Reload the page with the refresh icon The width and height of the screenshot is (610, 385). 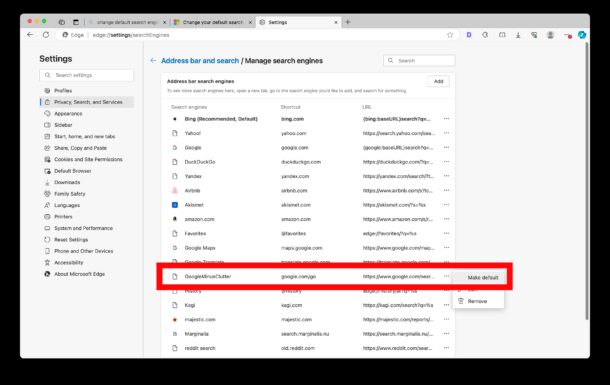[46, 35]
